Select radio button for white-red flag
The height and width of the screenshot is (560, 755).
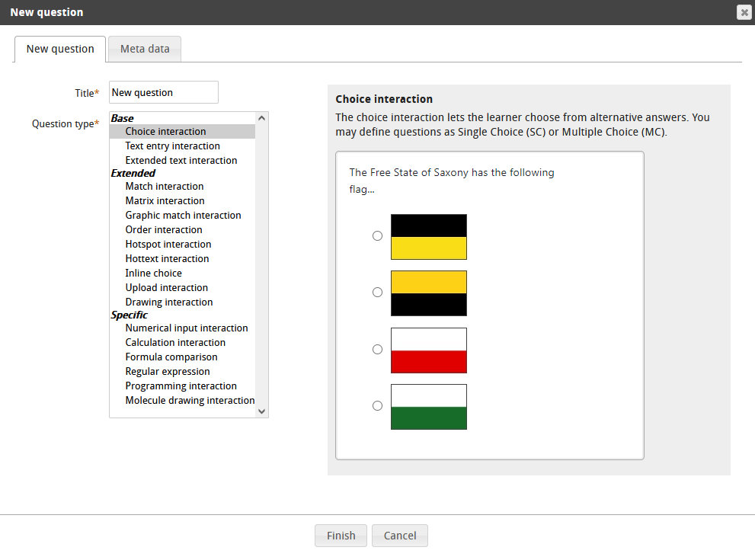(x=378, y=349)
